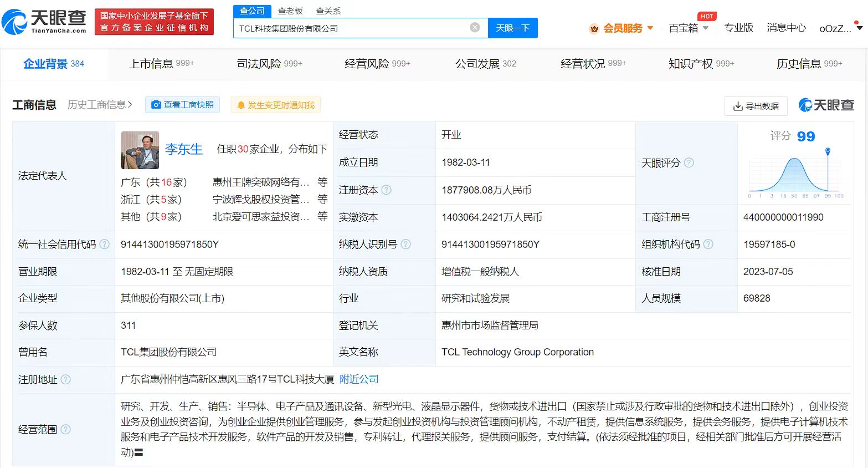Click the 天眼一下 search button
The height and width of the screenshot is (468, 868).
tap(512, 27)
